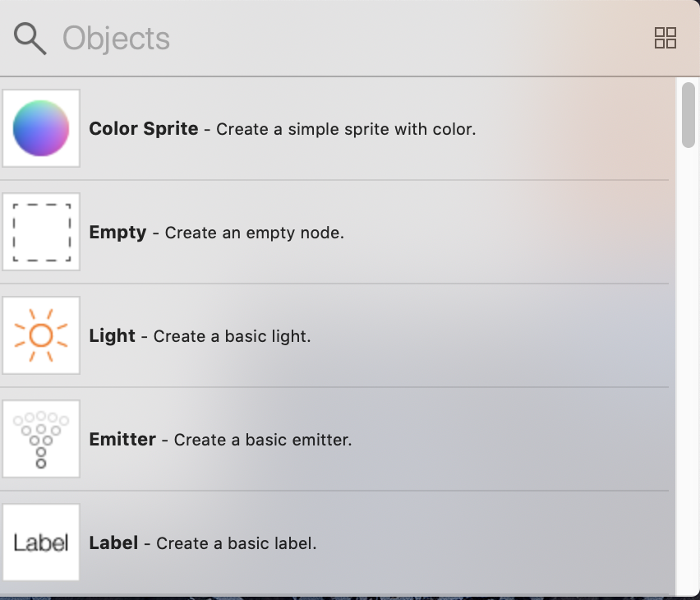Select the Color Sprite name text
Image resolution: width=700 pixels, height=600 pixels.
144,129
